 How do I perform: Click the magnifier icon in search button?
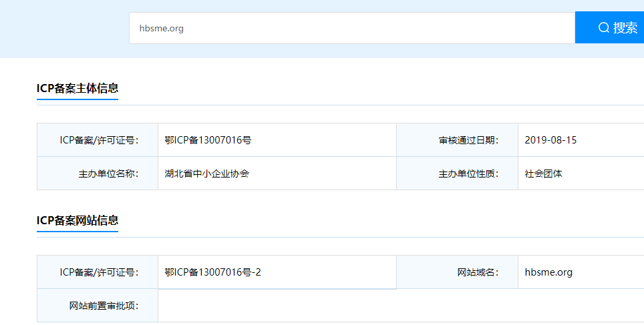603,28
